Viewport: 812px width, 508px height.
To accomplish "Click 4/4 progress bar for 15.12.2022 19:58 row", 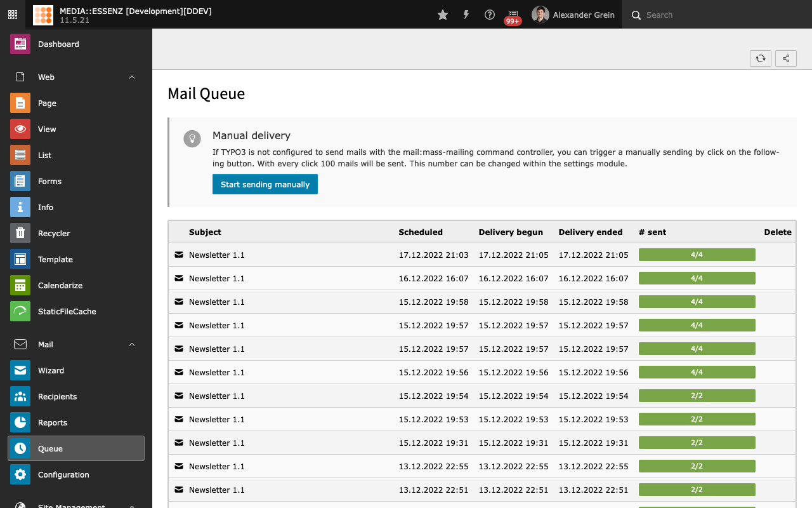I will tap(697, 302).
